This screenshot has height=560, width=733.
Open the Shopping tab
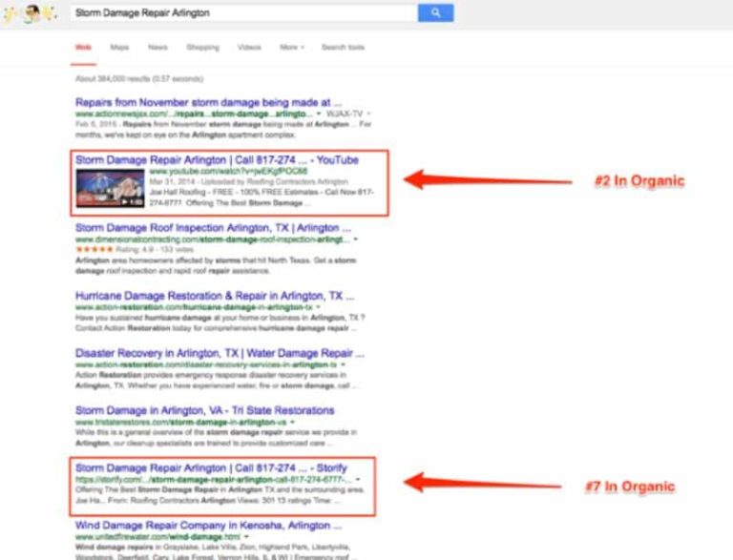202,47
